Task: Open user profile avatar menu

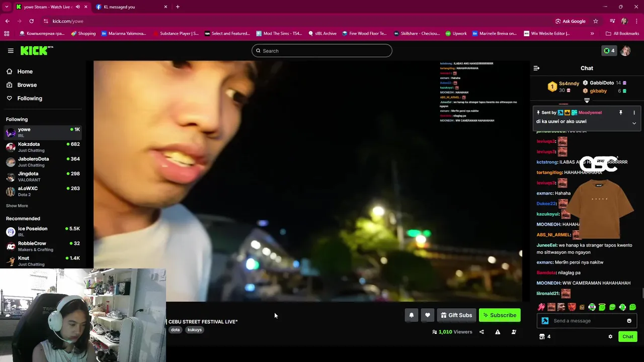Action: 625,51
